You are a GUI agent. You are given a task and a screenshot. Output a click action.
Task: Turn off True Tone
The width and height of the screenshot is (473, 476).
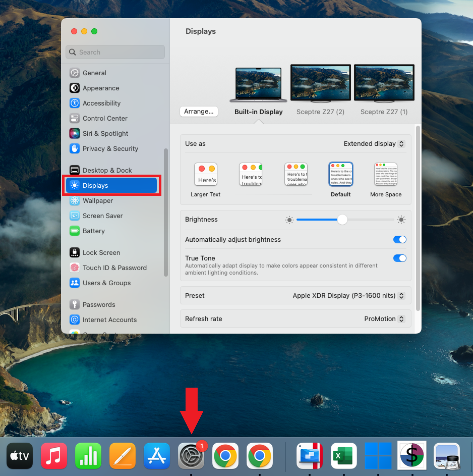(399, 258)
